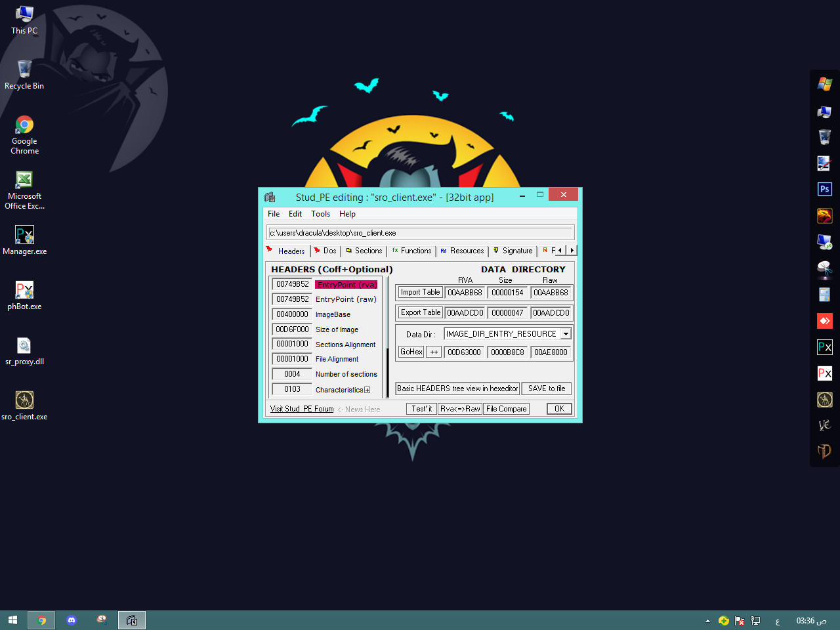The image size is (840, 630).
Task: Click the Stud_PE taskbar button
Action: pyautogui.click(x=132, y=620)
